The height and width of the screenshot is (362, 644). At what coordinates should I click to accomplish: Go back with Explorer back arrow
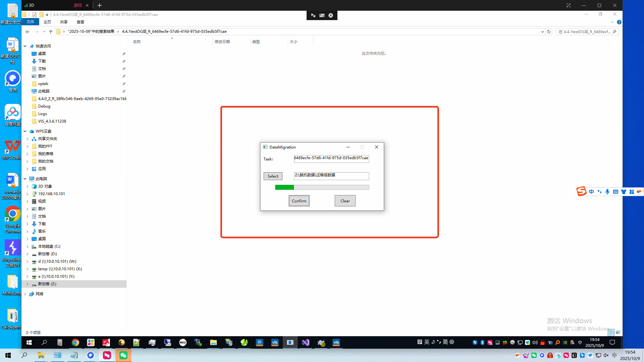(28, 32)
